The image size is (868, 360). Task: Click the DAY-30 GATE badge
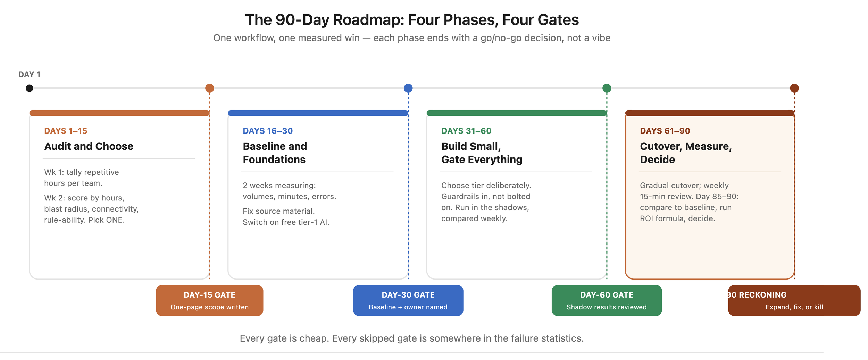[x=408, y=300]
